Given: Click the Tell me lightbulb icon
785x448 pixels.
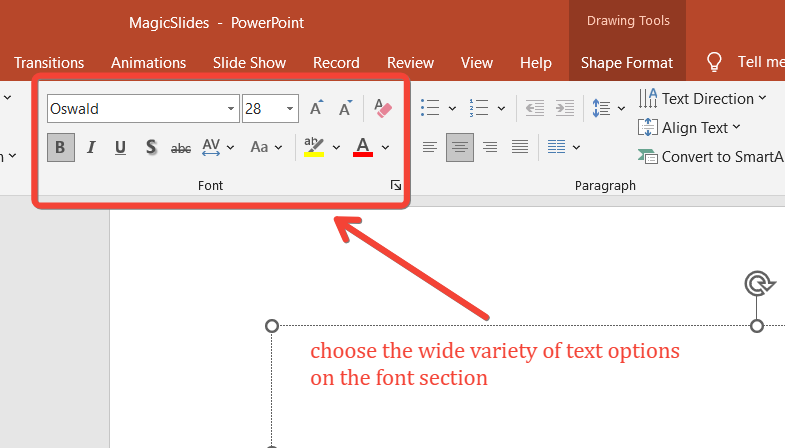Looking at the screenshot, I should click(714, 63).
